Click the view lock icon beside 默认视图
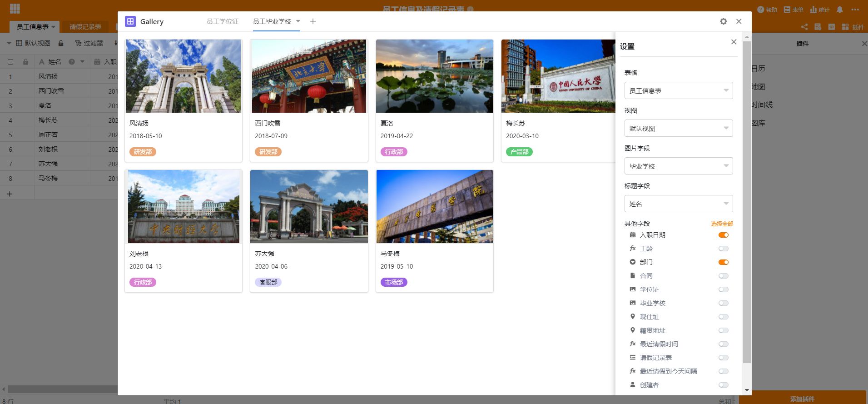The height and width of the screenshot is (404, 868). point(61,43)
